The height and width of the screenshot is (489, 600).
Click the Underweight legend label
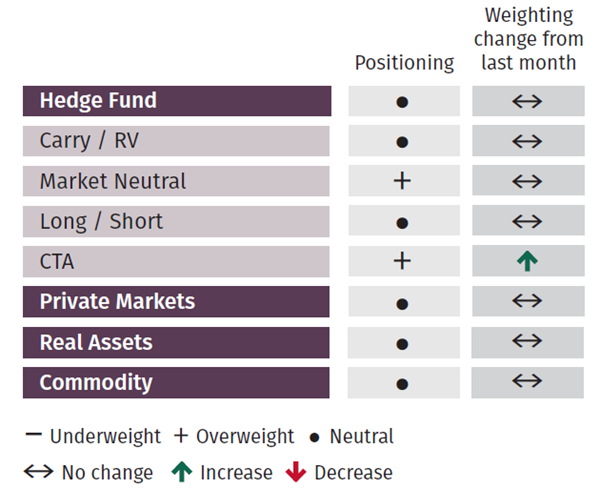[x=105, y=436]
